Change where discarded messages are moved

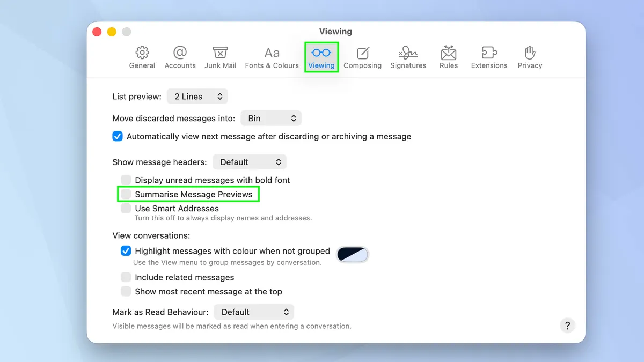tap(270, 118)
